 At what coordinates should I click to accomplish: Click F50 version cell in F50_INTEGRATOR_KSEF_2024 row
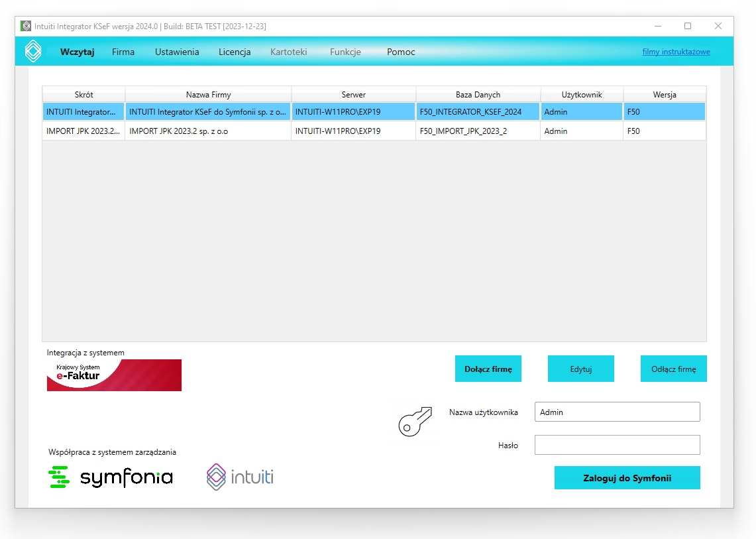pyautogui.click(x=665, y=111)
